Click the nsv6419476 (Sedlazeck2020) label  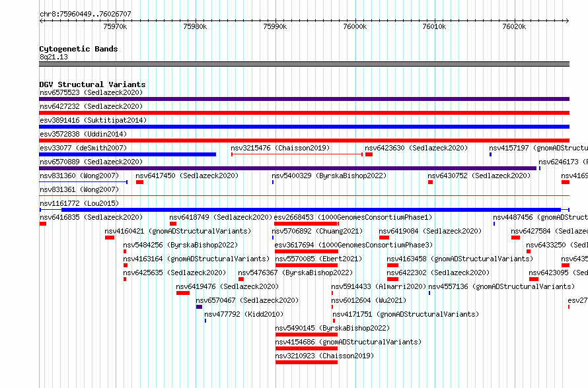pyautogui.click(x=227, y=286)
